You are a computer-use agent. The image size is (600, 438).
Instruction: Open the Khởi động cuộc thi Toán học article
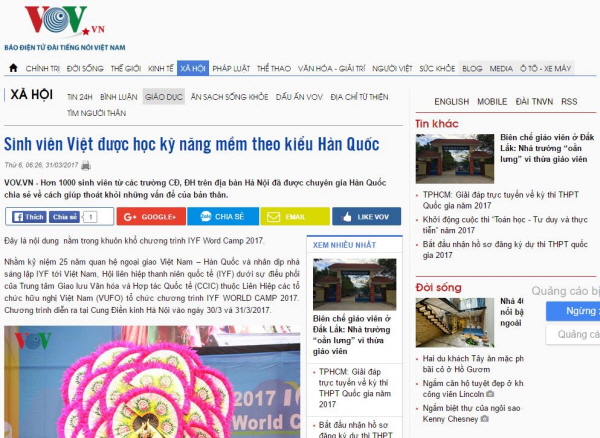[505, 225]
